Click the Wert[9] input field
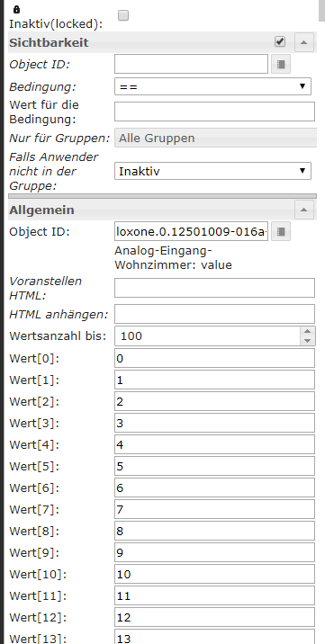325x644 pixels. coord(214,552)
